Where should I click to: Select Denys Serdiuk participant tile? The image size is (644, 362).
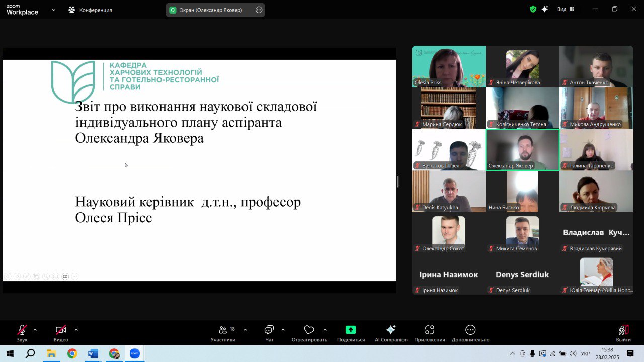pyautogui.click(x=522, y=275)
